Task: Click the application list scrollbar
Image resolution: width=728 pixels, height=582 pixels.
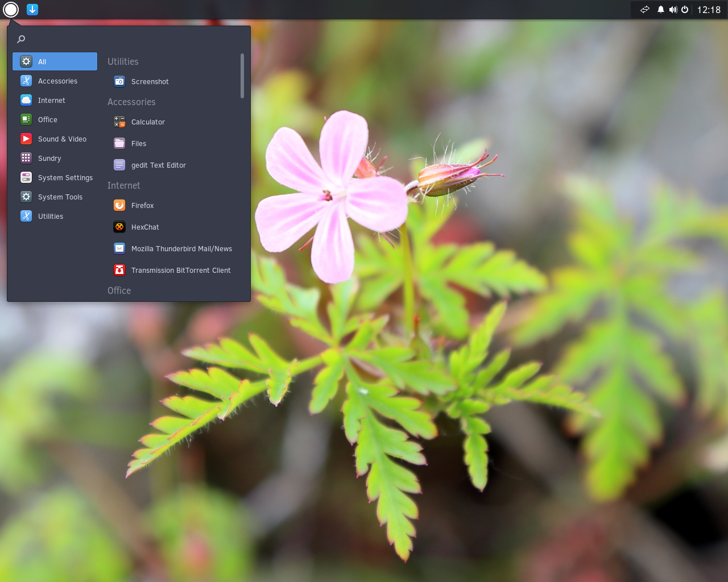Action: point(242,76)
